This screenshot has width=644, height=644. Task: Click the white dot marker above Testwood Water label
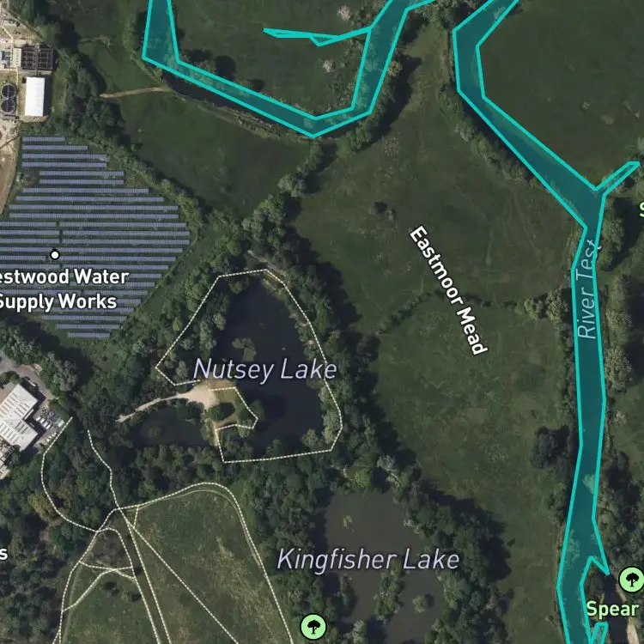click(55, 255)
